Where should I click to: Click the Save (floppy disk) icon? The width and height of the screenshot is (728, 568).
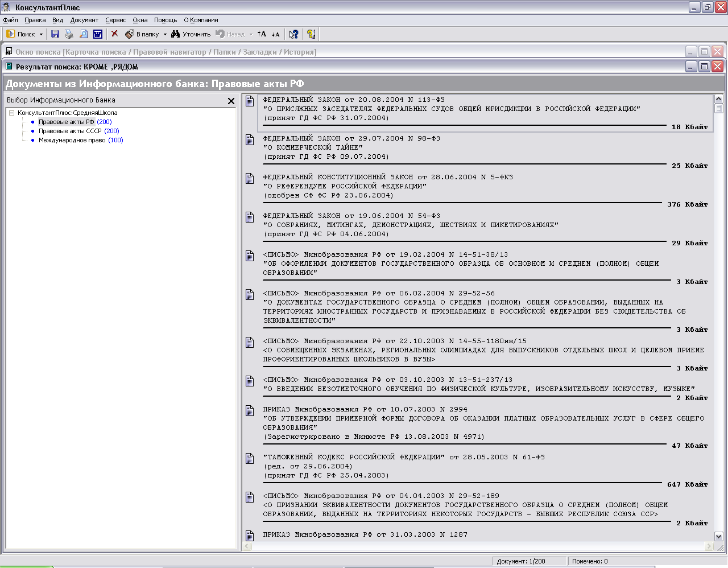pyautogui.click(x=55, y=34)
